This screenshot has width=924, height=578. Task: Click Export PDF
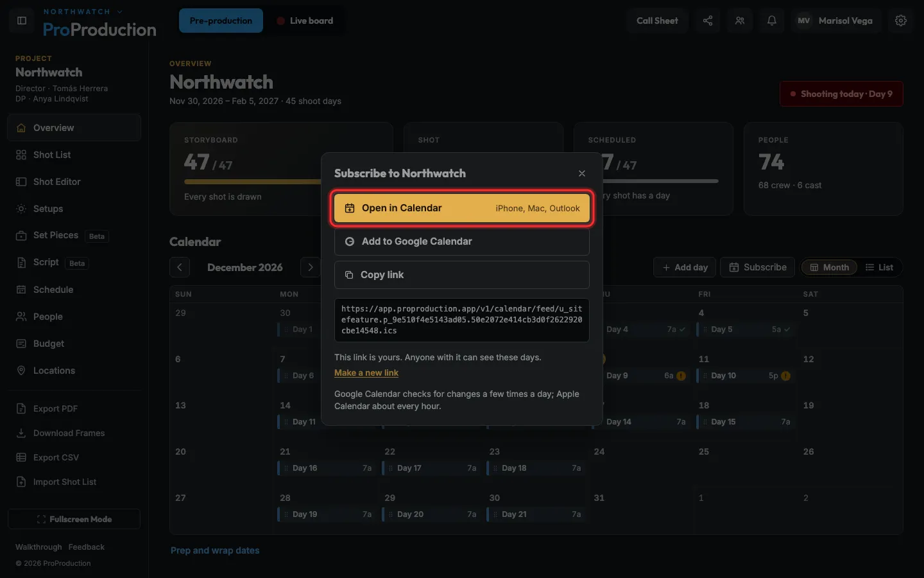click(x=74, y=408)
